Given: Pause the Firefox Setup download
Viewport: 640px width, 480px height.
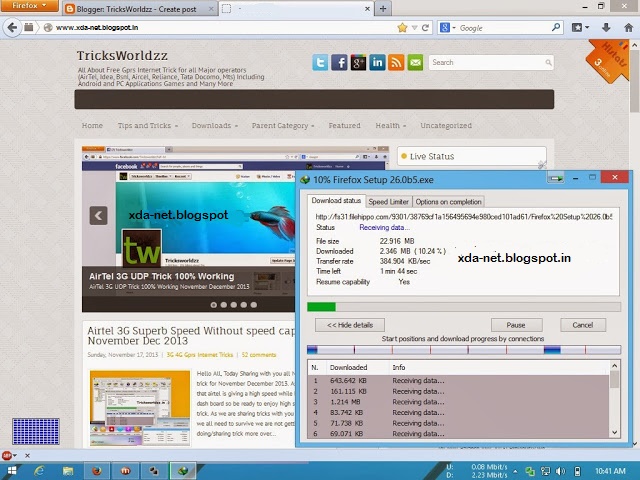Looking at the screenshot, I should [x=516, y=325].
